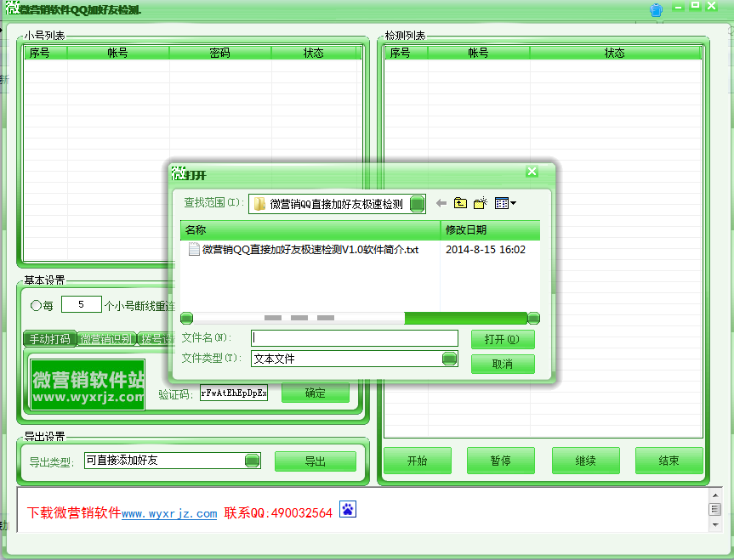Click 帐号 column header in 小号列表

[x=118, y=53]
